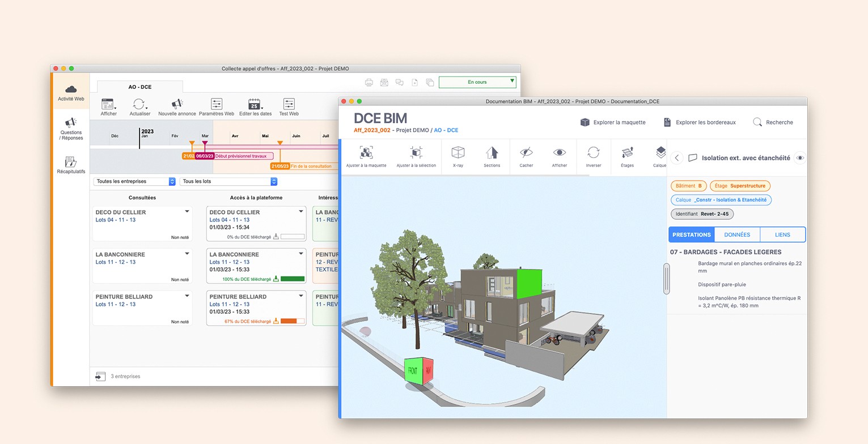868x444 pixels.
Task: Click comment flag icon beside Isolation ext. title
Action: point(692,158)
